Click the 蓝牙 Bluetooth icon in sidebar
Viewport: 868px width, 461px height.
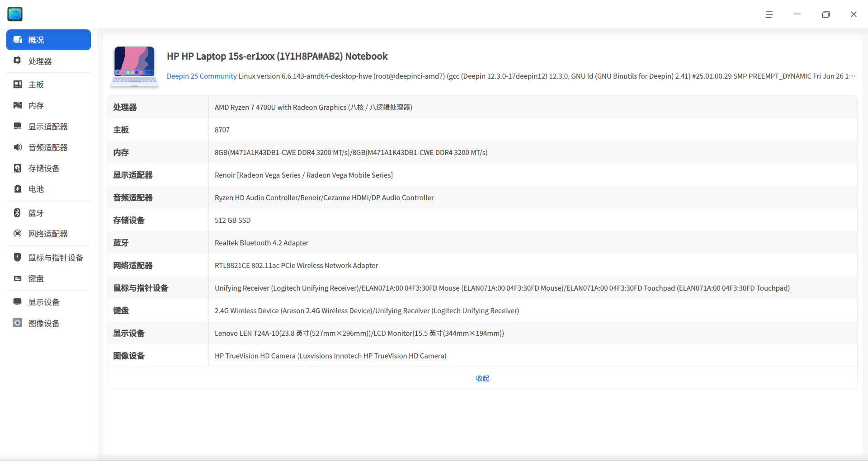[18, 213]
